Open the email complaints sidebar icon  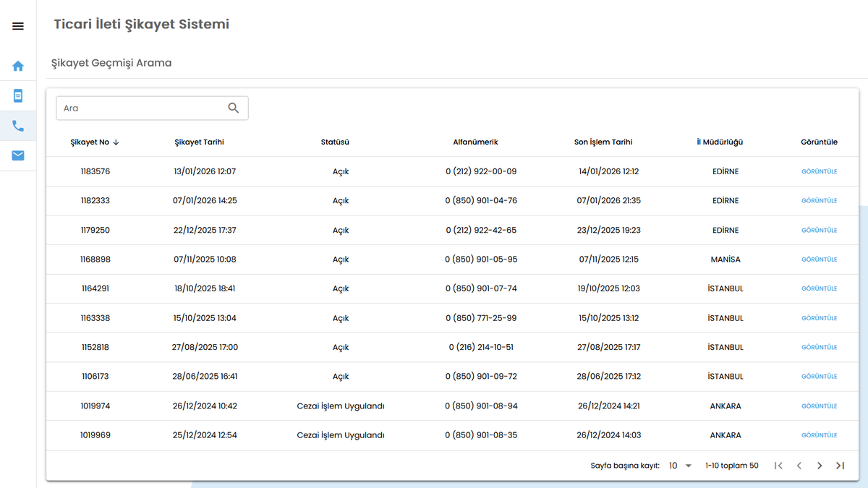point(17,155)
